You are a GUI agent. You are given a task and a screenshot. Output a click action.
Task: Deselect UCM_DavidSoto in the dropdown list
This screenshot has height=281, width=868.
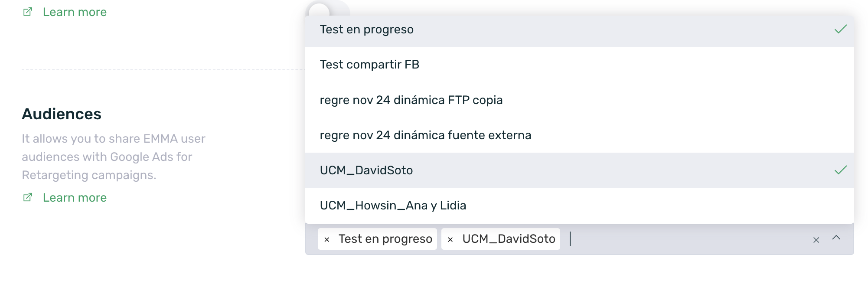[366, 170]
